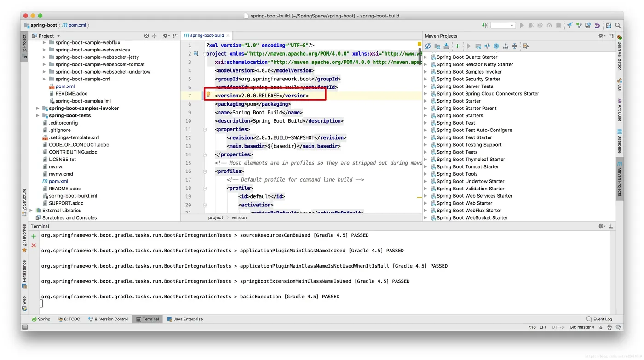This screenshot has height=360, width=644.
Task: Click the Update Project VCS icon
Action: point(570,25)
